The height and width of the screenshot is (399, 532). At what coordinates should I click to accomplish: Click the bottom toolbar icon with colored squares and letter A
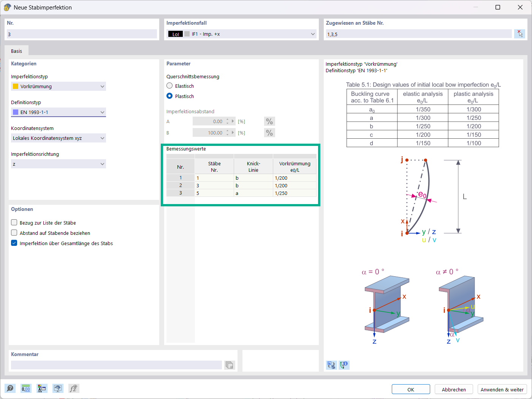coord(42,388)
